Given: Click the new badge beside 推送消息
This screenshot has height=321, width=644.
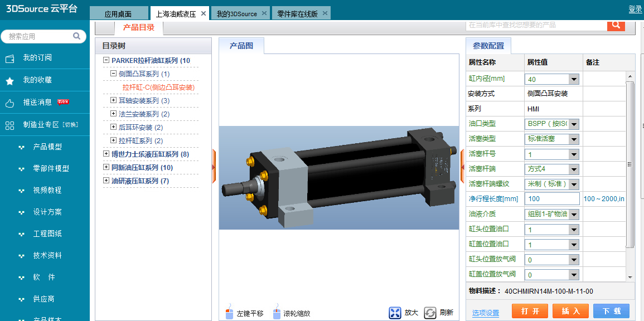Looking at the screenshot, I should coord(63,102).
